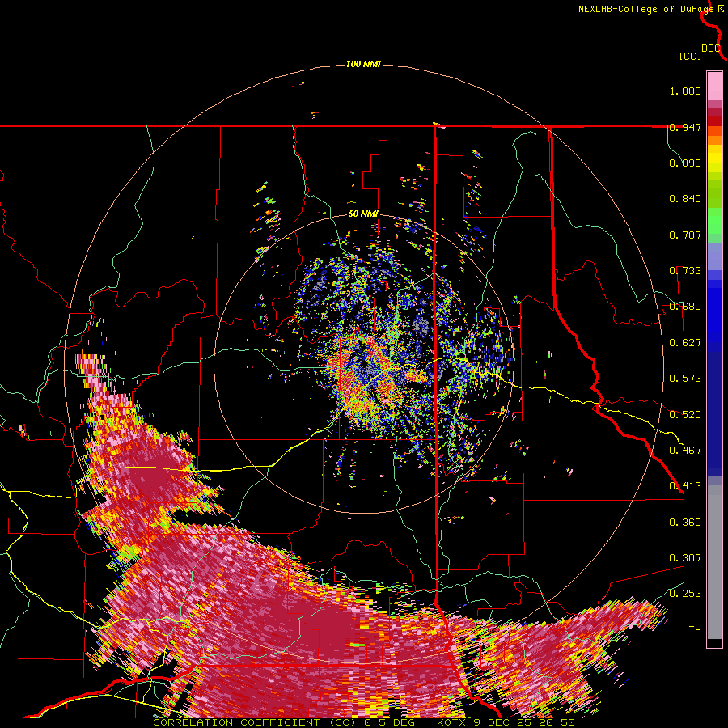Pick the light pink top color bar segment

click(x=714, y=87)
